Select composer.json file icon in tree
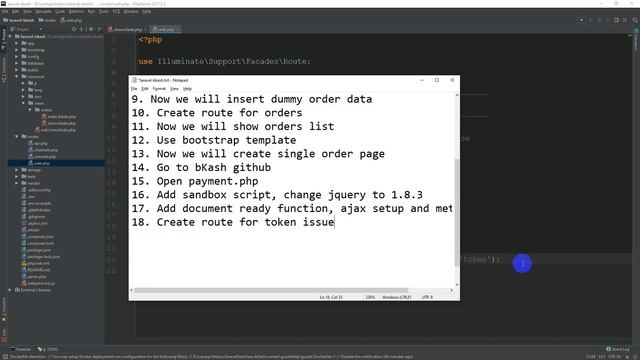 (x=24, y=236)
